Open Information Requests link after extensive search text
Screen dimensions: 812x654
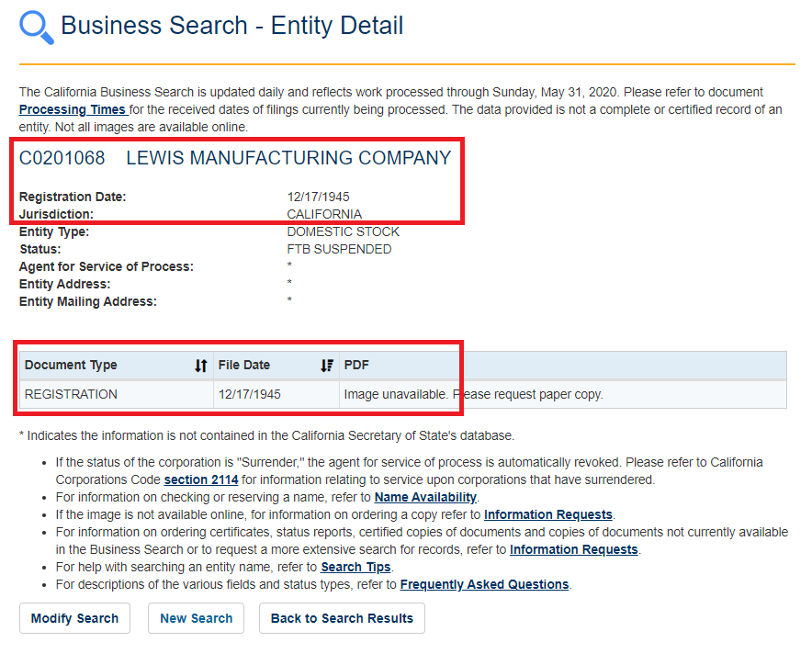[574, 550]
